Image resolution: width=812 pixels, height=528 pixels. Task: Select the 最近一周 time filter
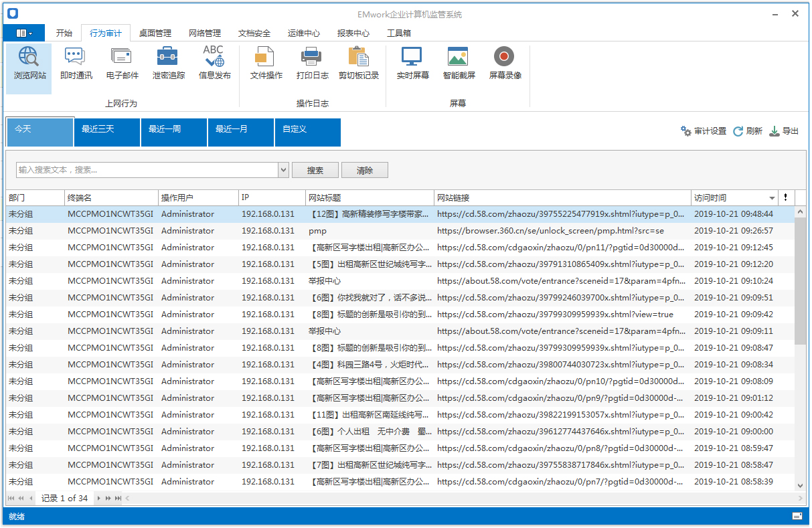174,132
